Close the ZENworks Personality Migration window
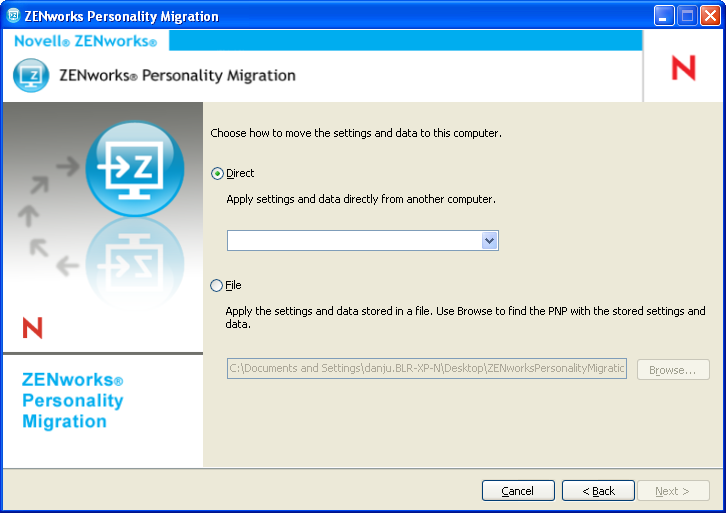This screenshot has height=513, width=726. click(710, 16)
